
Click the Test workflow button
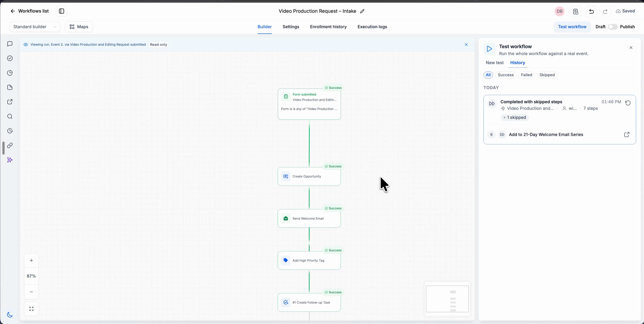(x=572, y=27)
